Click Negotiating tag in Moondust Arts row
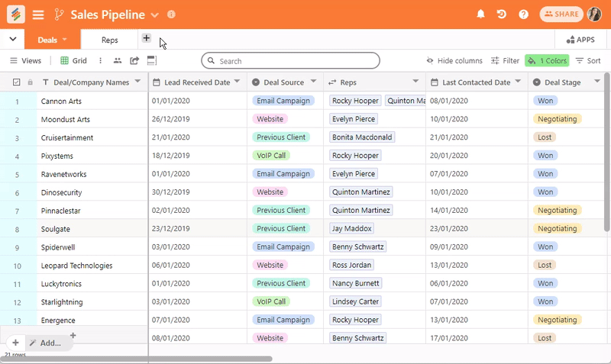Screen dimensions: 611x364 pyautogui.click(x=558, y=119)
